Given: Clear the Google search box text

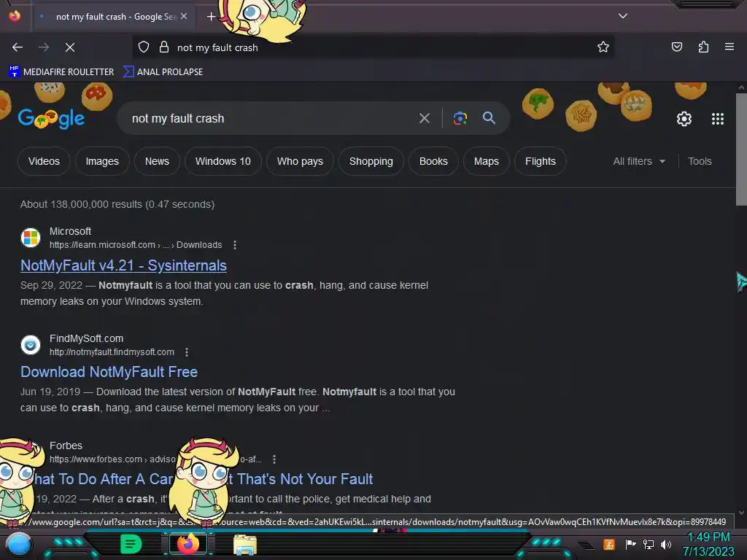Looking at the screenshot, I should click(424, 118).
